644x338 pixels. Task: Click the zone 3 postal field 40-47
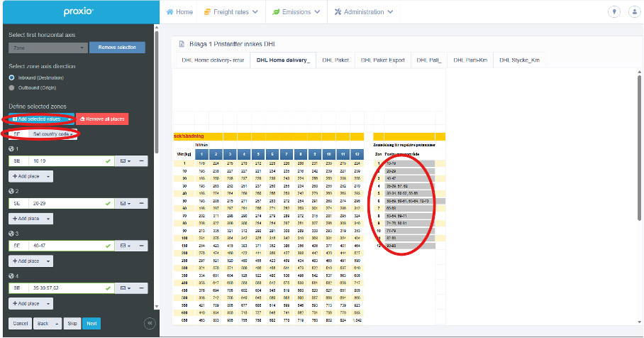click(x=72, y=246)
